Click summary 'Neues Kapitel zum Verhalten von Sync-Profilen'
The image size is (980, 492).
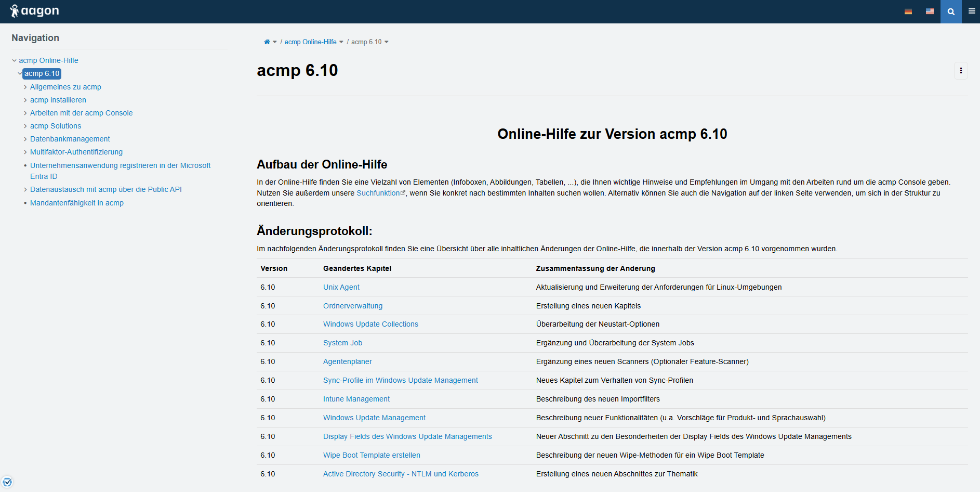click(x=615, y=380)
